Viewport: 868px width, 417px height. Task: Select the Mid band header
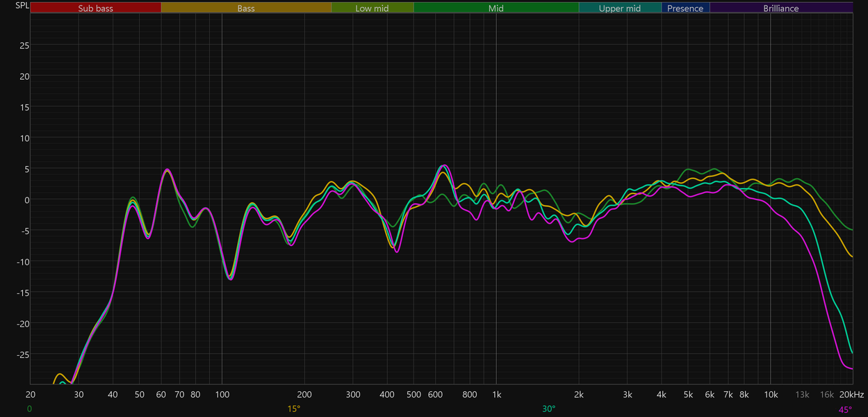496,8
